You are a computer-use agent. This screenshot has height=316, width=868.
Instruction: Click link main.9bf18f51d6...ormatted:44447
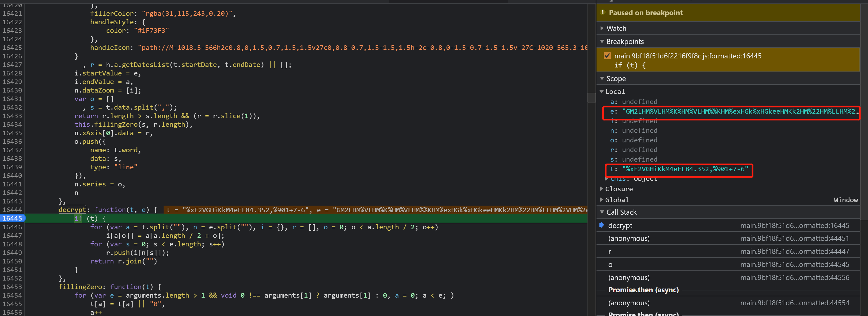click(x=794, y=251)
